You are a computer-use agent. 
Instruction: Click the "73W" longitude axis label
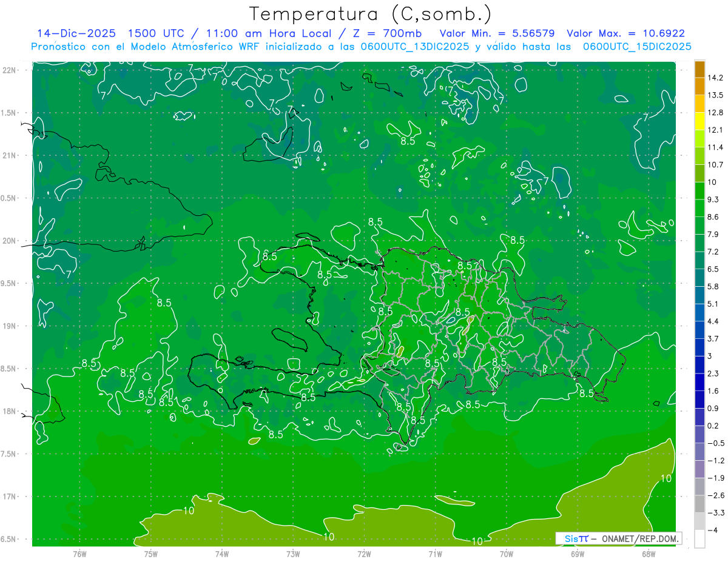(293, 554)
